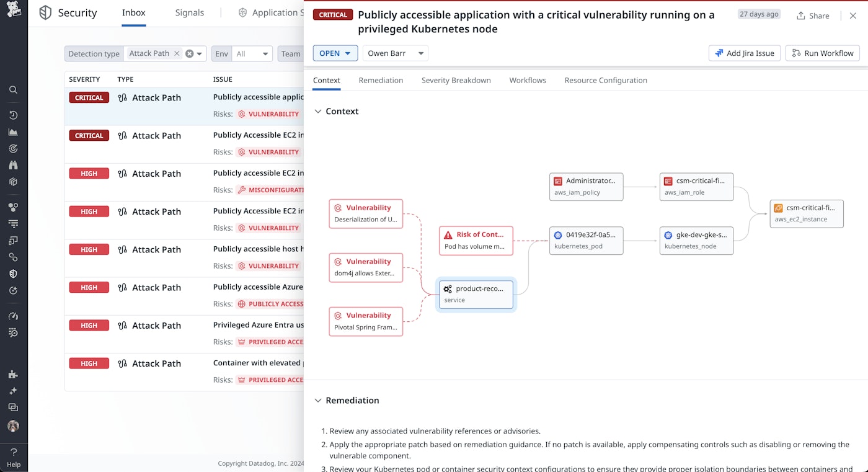The image size is (868, 472).
Task: Switch to the Inbox tab
Action: point(134,12)
